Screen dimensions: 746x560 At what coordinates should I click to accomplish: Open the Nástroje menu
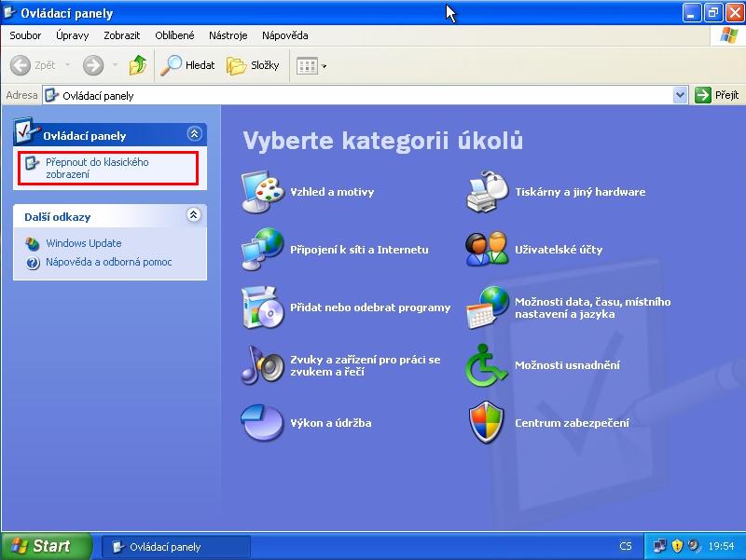click(x=228, y=35)
